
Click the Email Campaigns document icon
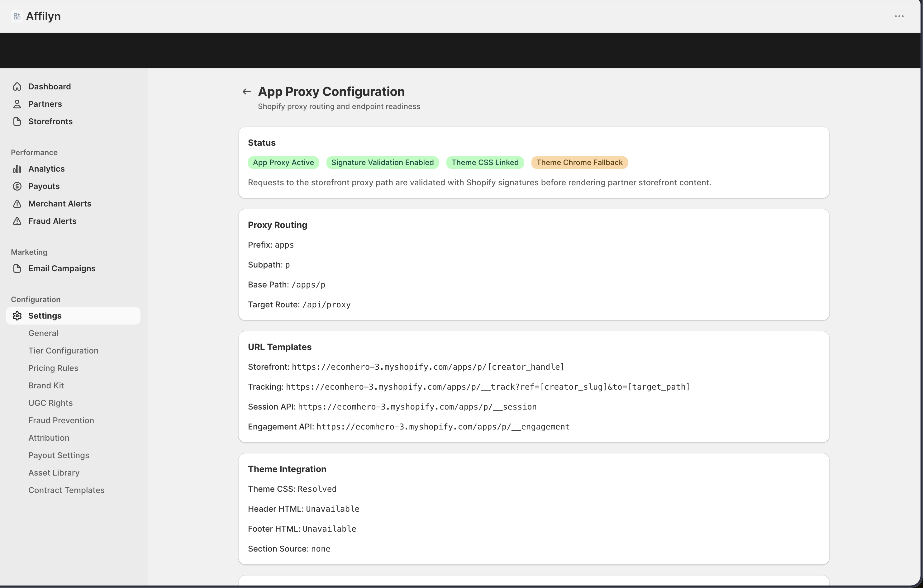(17, 269)
